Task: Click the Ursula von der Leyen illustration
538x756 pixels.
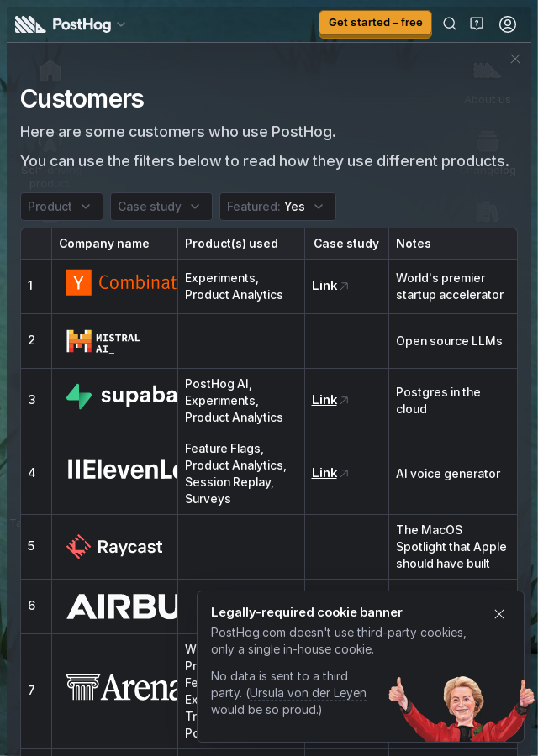Action: (x=461, y=709)
